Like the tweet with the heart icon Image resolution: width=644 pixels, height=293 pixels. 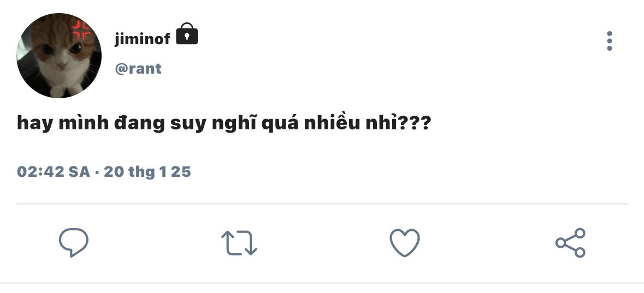pyautogui.click(x=405, y=243)
